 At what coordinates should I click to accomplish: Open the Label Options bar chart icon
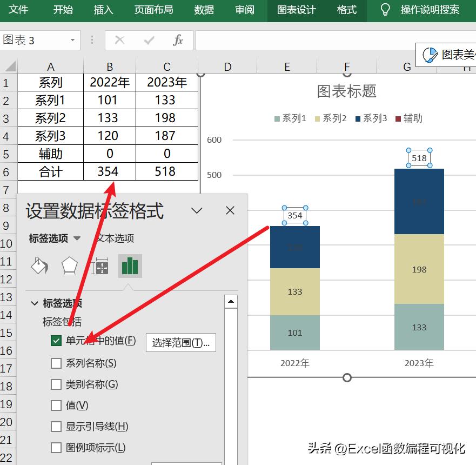coord(130,266)
